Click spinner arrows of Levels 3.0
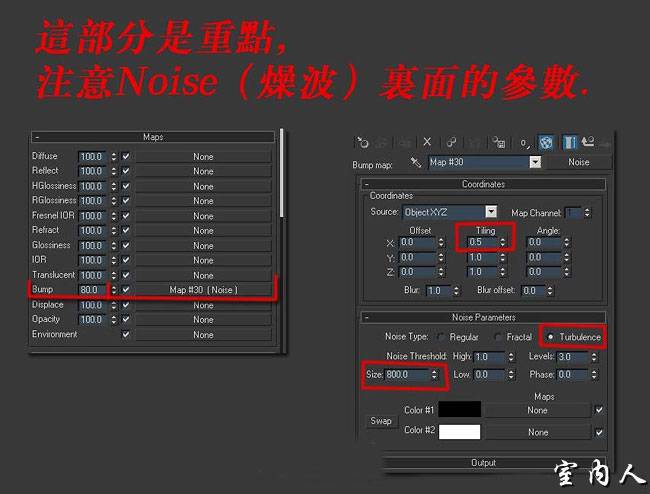The width and height of the screenshot is (650, 494). coord(594,357)
